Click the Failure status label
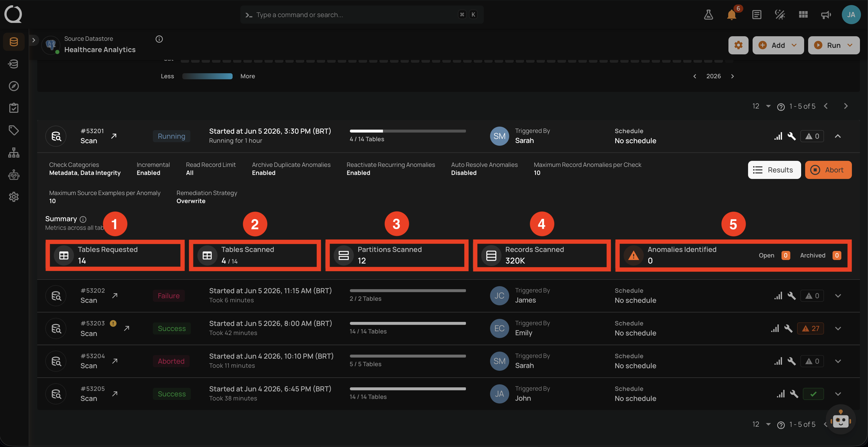868x447 pixels. tap(168, 295)
